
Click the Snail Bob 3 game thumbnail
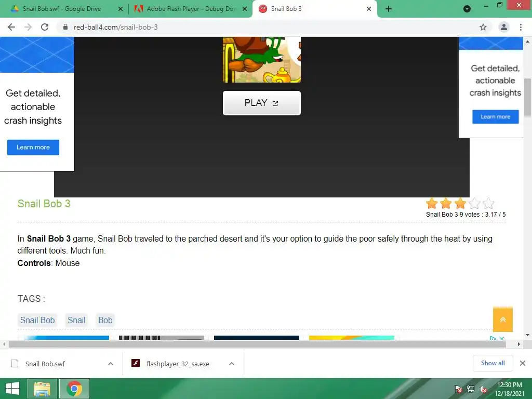pos(262,60)
